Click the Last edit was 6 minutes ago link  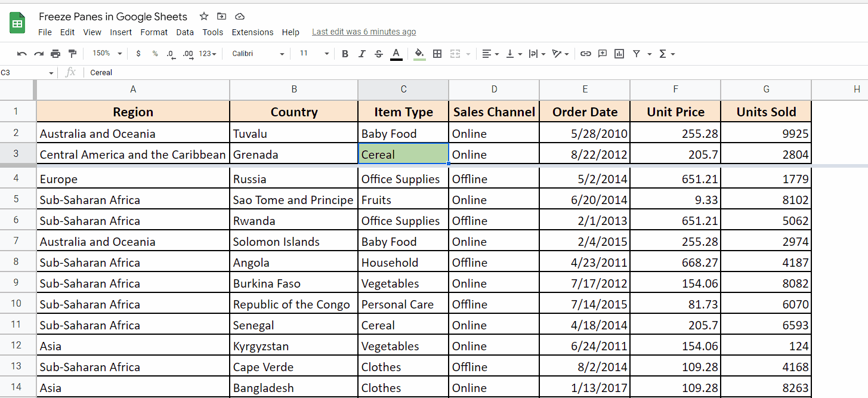pos(364,32)
